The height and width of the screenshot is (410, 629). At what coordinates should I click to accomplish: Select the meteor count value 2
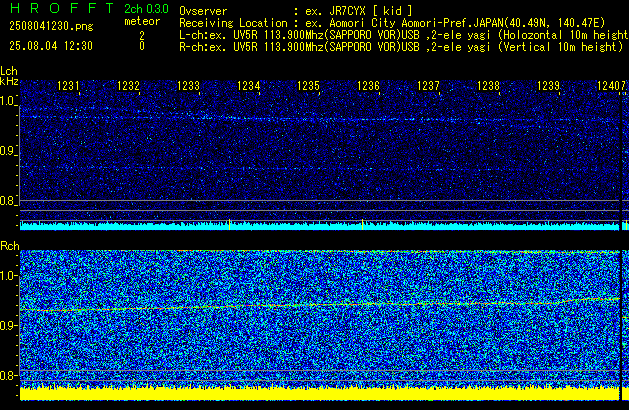tap(142, 36)
